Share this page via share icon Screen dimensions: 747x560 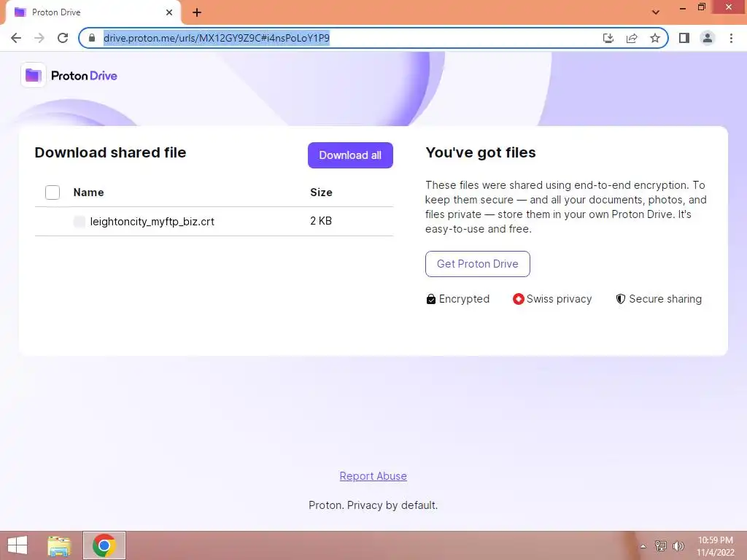[x=632, y=38]
